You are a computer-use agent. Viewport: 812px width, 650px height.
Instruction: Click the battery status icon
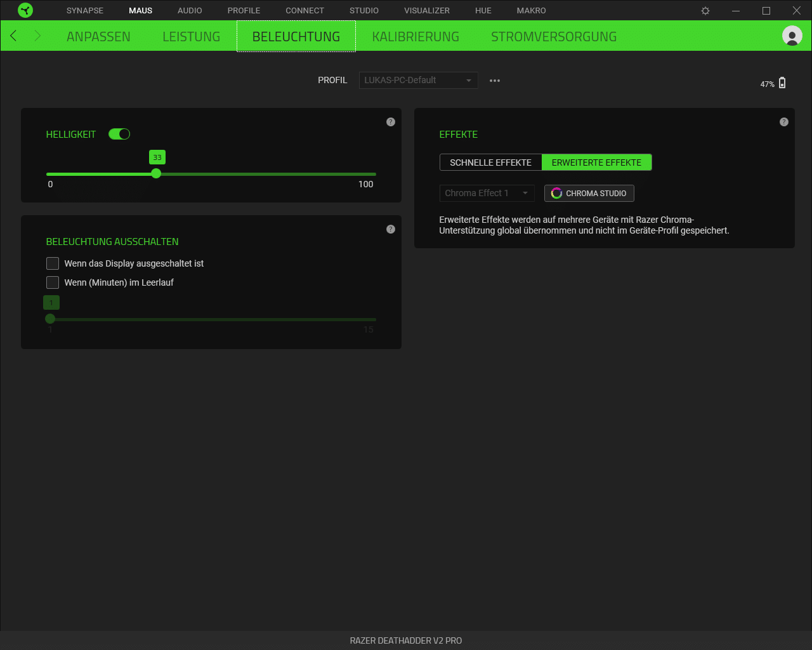tap(782, 83)
